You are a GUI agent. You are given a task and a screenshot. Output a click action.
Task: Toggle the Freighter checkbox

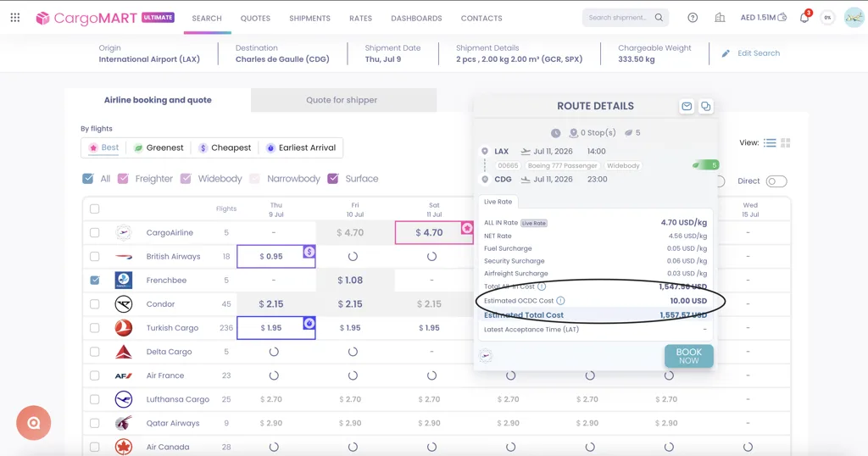point(124,179)
